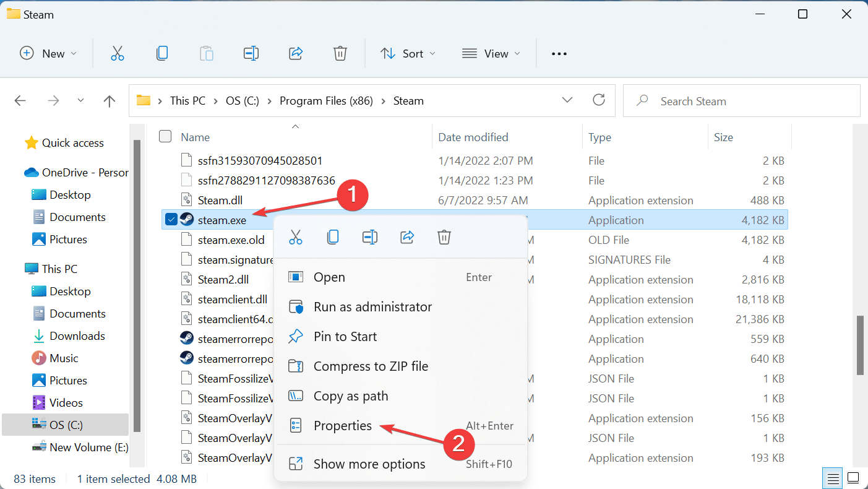Click the file list vertical scrollbar thumb
Viewport: 868px width, 489px height.
pyautogui.click(x=859, y=345)
